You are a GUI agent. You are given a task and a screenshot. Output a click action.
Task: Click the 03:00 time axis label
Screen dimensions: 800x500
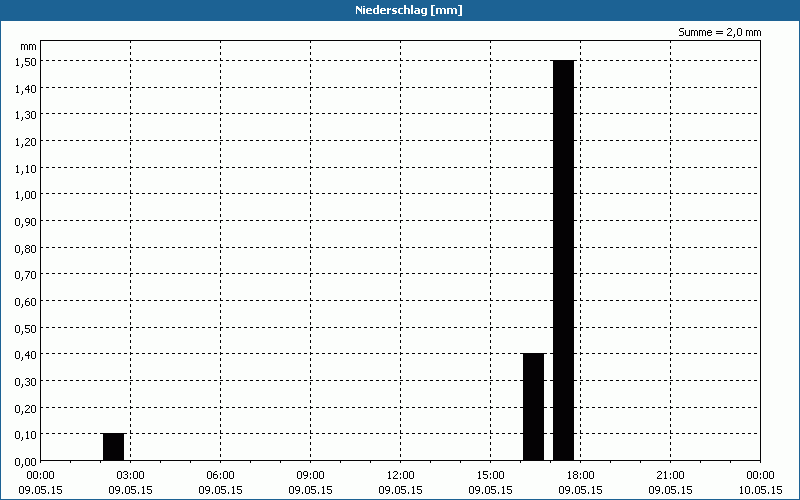(x=131, y=476)
